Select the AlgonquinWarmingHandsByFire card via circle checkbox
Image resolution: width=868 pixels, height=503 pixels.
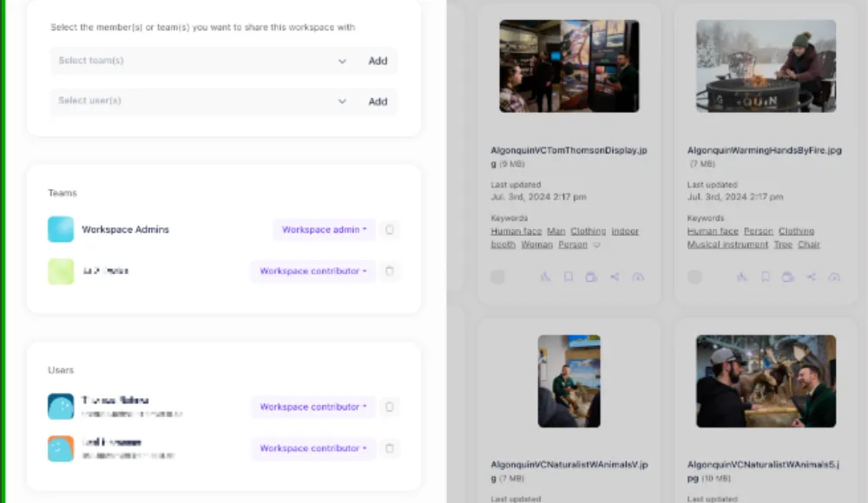click(694, 277)
